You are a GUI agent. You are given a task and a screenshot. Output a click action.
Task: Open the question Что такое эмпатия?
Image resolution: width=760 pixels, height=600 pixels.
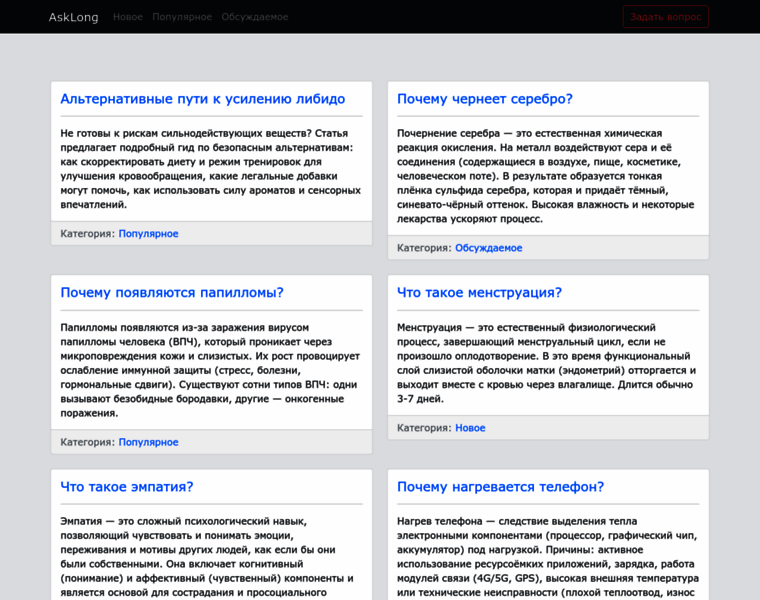coord(126,487)
